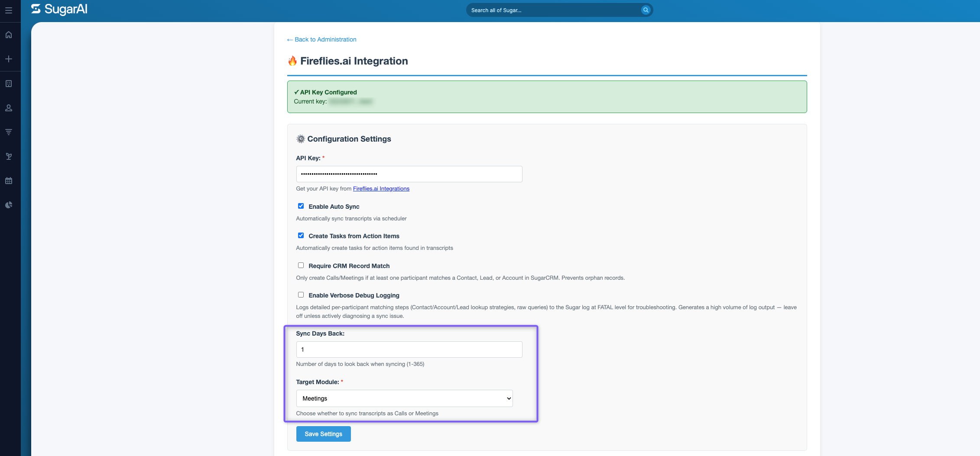The width and height of the screenshot is (980, 456).
Task: Click the blurred Current key value
Action: click(x=350, y=101)
